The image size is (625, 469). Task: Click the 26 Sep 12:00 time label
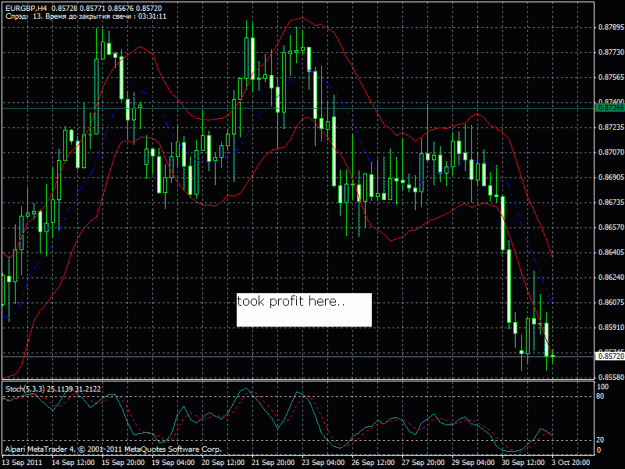(x=373, y=463)
